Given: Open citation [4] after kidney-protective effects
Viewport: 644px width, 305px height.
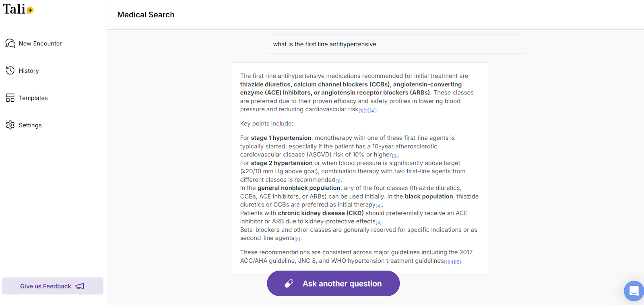Looking at the screenshot, I should coord(379,222).
